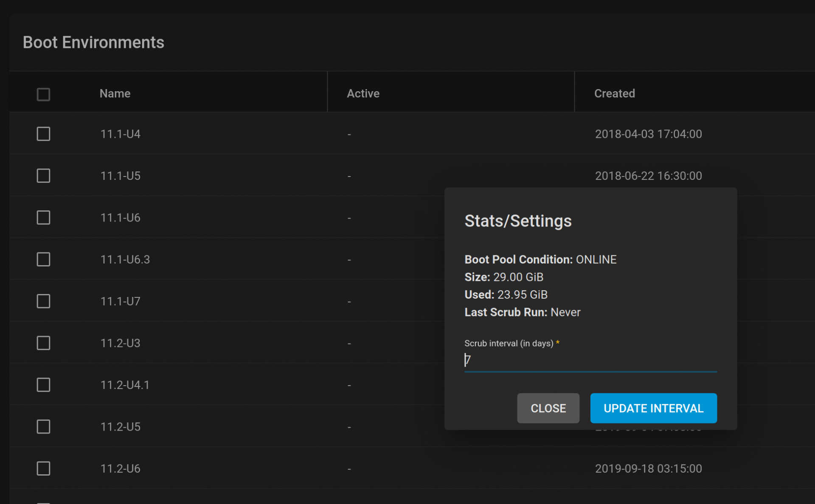The width and height of the screenshot is (815, 504).
Task: Select the 11.1-U7 boot environment checkbox
Action: 43,301
